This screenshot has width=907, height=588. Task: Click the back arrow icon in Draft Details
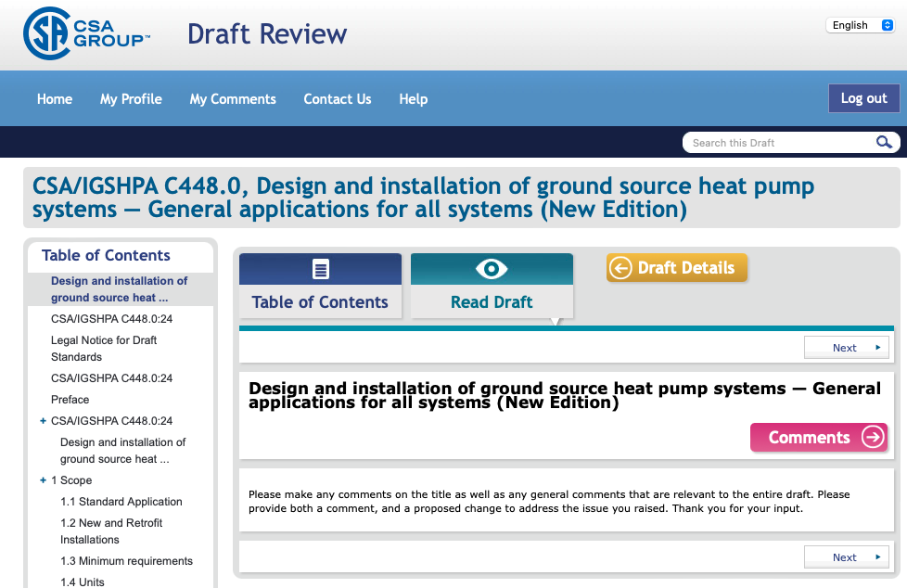(620, 268)
